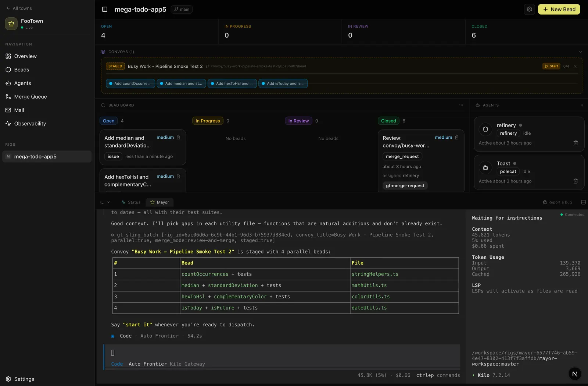Image resolution: width=588 pixels, height=386 pixels.
Task: Delete the Add median bead
Action: coord(178,137)
